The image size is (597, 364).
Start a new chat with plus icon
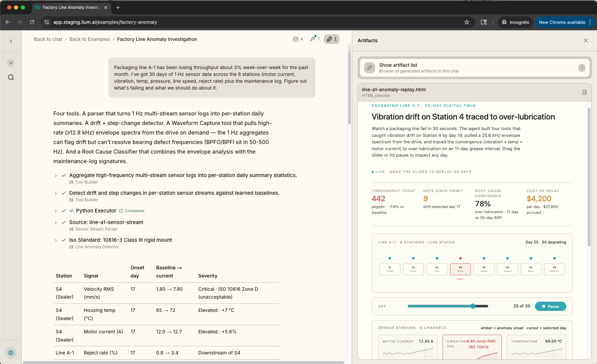pos(11,63)
